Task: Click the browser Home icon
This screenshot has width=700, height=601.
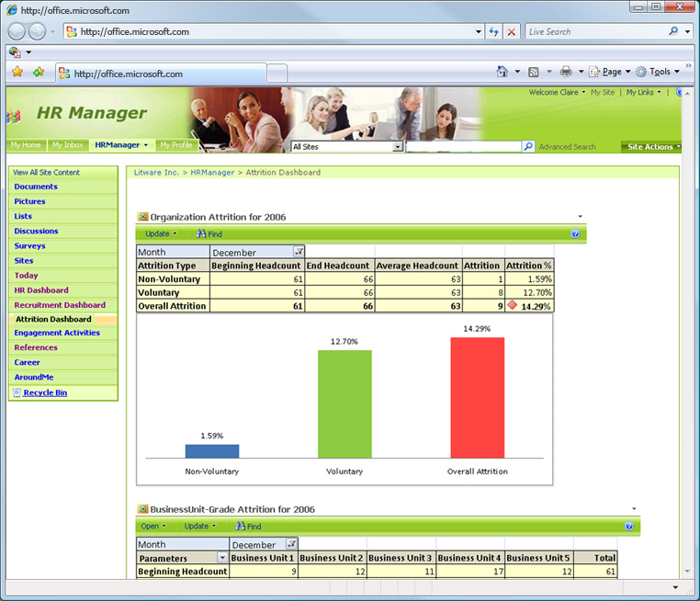Action: pos(502,72)
